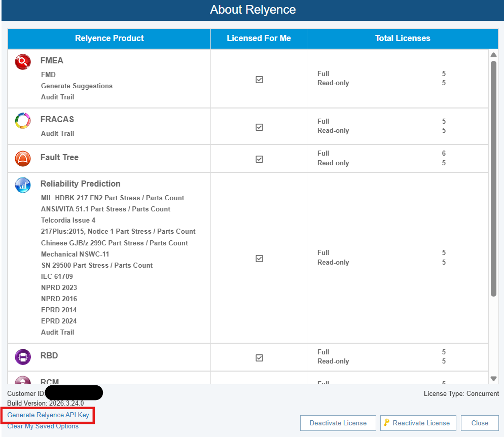Viewport: 504px width, 437px height.
Task: Click the red FMEA product icon
Action: [x=23, y=62]
